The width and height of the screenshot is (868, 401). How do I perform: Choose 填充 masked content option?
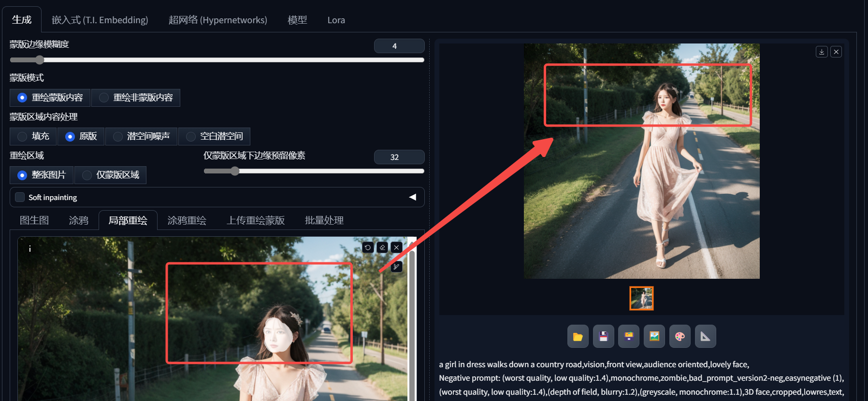(33, 136)
